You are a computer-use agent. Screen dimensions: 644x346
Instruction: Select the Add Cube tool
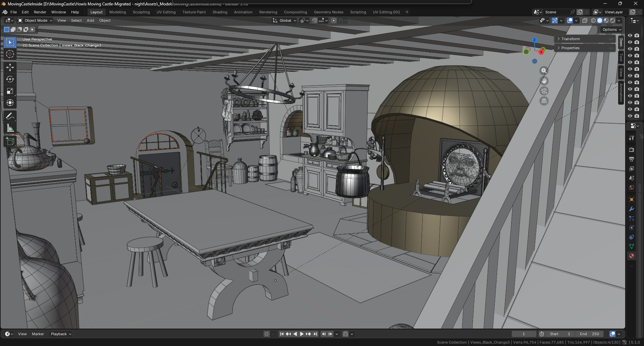[x=10, y=141]
